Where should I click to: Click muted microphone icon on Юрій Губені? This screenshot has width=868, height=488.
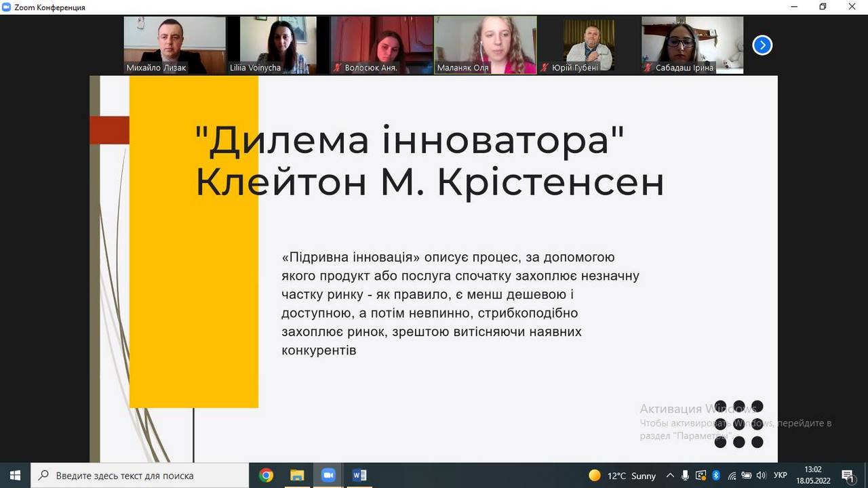(x=545, y=68)
